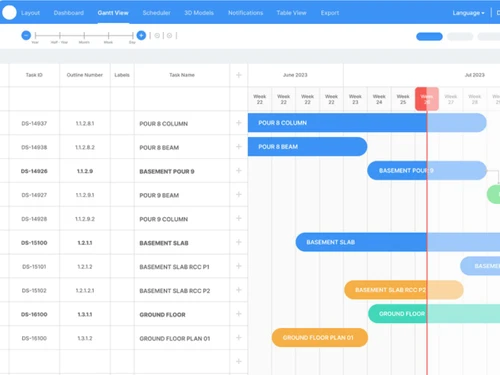
Task: Open the Export tab
Action: tap(330, 13)
